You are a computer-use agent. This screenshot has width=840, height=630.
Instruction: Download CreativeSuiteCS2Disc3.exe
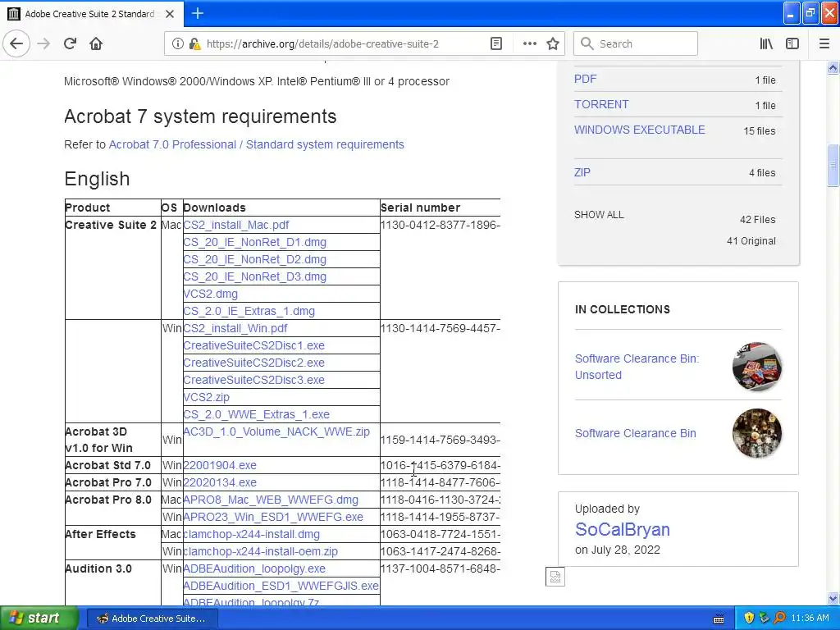coord(254,380)
